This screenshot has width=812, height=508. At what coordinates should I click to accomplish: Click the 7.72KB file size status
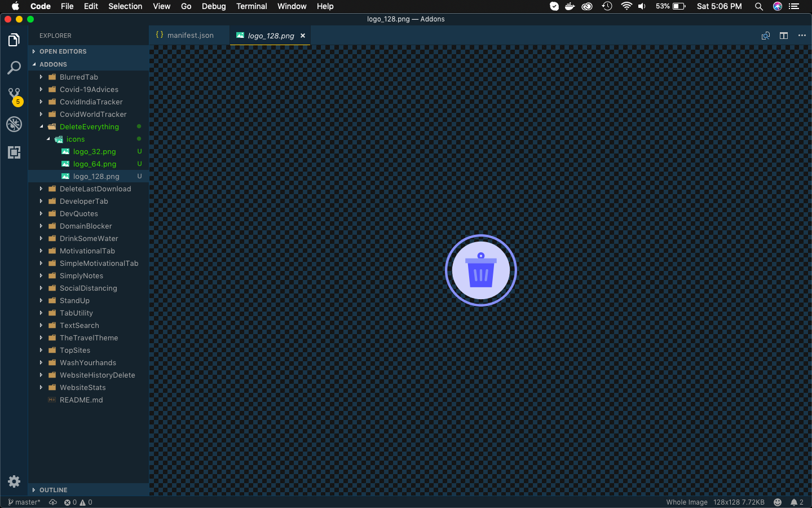752,502
